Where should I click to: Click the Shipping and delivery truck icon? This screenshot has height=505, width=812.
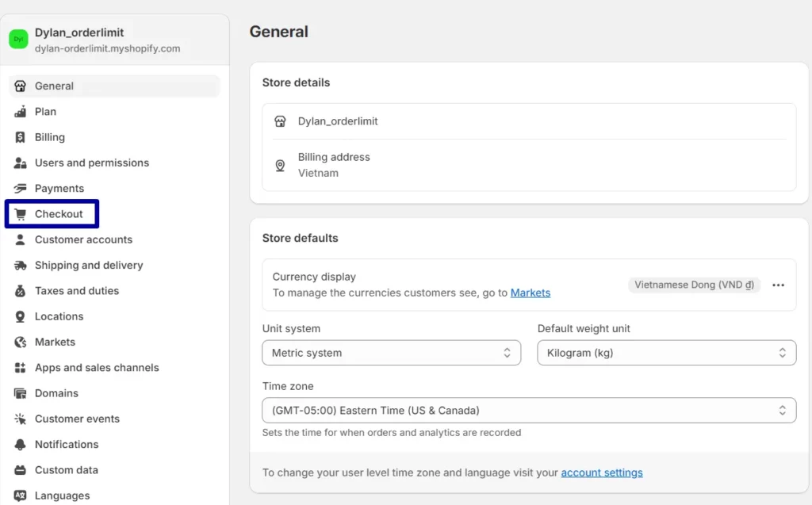click(x=20, y=266)
